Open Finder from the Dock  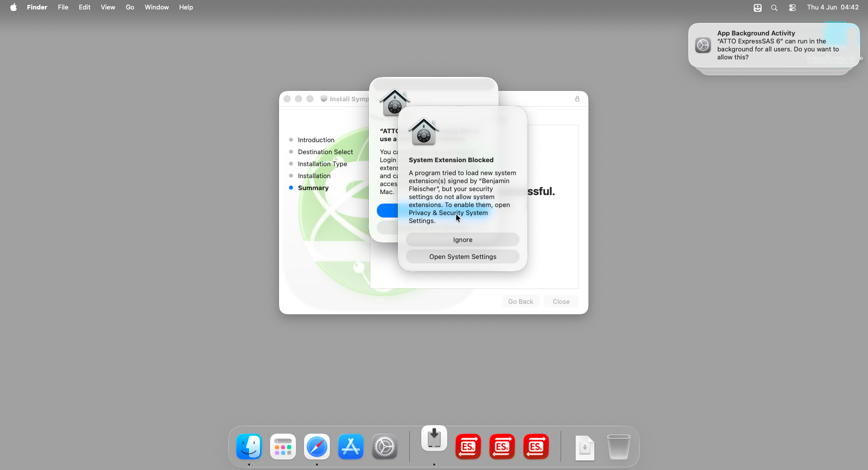tap(249, 447)
